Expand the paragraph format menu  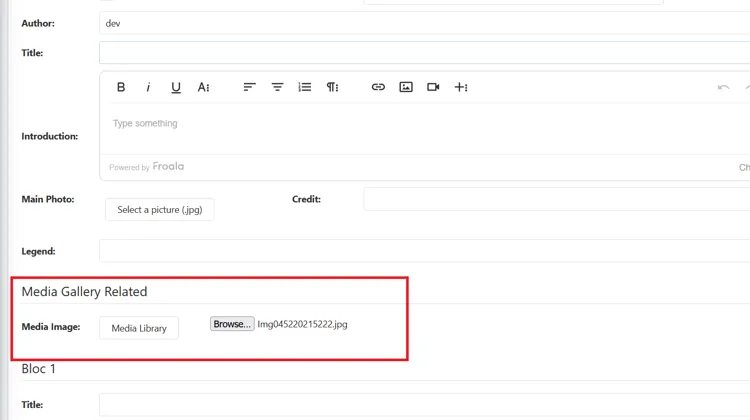point(332,88)
